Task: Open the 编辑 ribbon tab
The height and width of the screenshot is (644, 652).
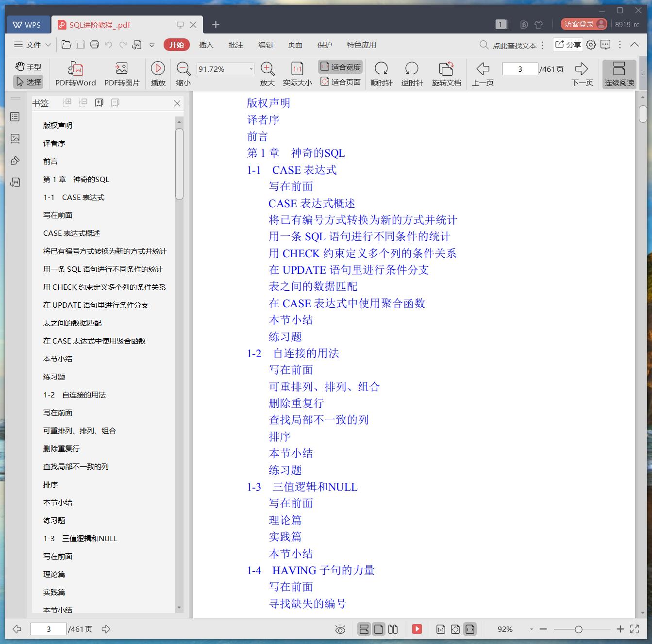Action: (x=266, y=45)
